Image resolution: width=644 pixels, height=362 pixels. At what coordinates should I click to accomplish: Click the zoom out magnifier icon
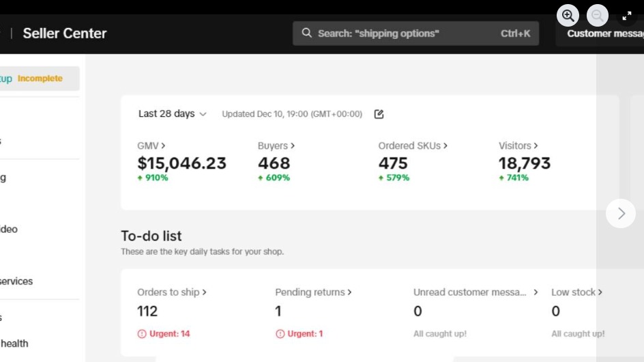click(x=598, y=16)
